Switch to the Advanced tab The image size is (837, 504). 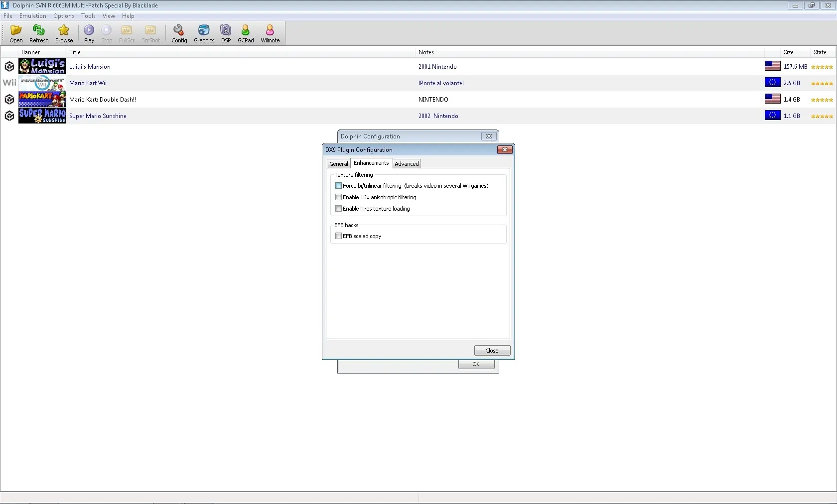coord(407,164)
